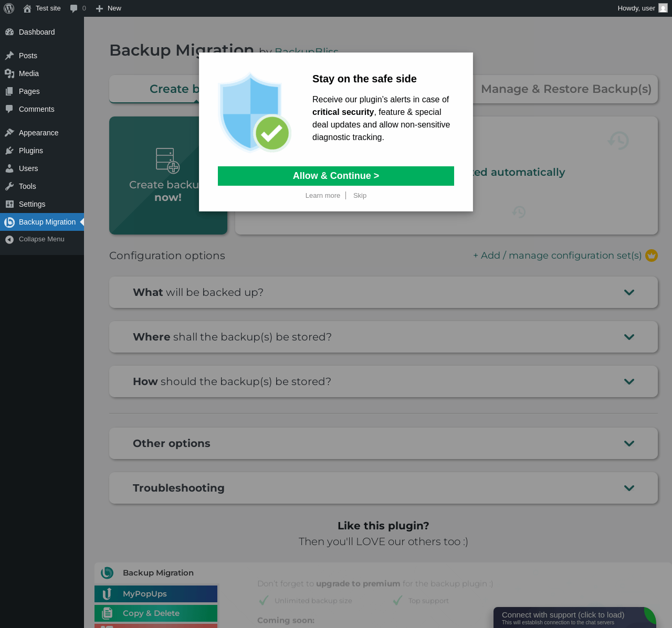Open the comments bubble icon in admin bar
The width and height of the screenshot is (672, 628).
click(x=74, y=8)
